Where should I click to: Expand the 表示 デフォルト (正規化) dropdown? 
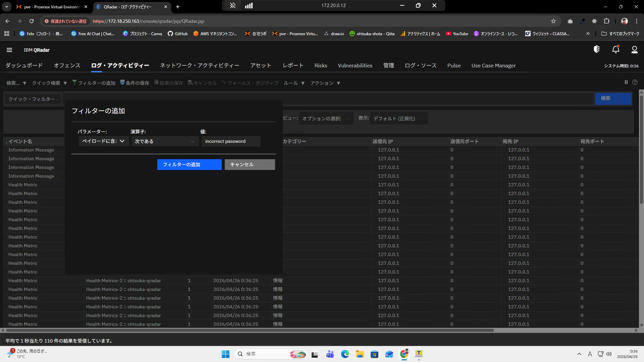pyautogui.click(x=398, y=118)
